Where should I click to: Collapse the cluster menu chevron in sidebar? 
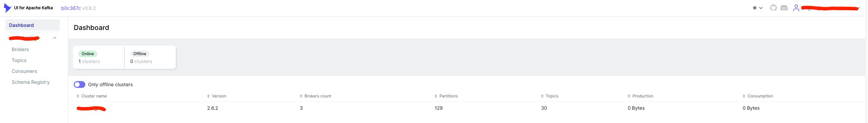point(55,38)
